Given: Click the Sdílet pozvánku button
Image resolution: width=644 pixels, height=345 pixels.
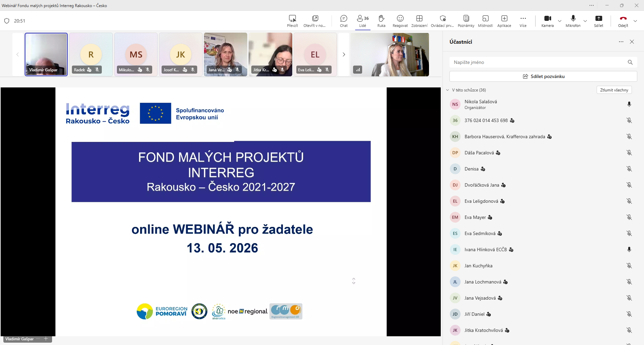Looking at the screenshot, I should [543, 76].
